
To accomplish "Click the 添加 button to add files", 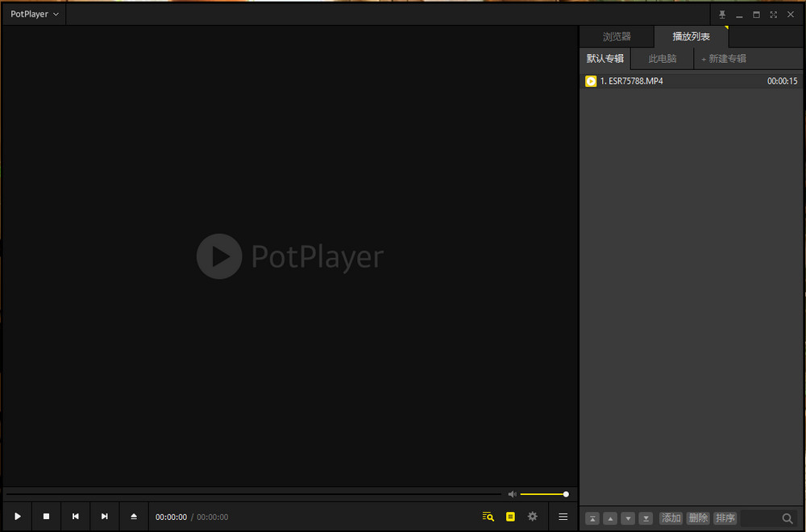I will [671, 518].
